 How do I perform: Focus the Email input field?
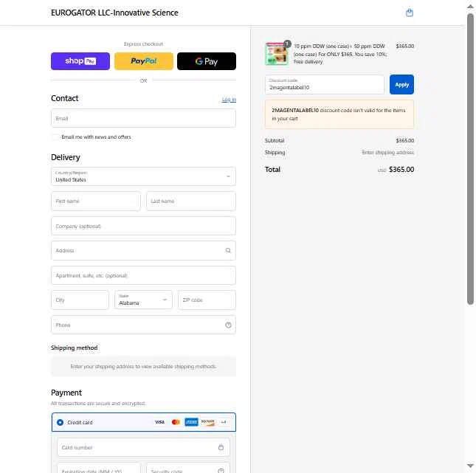point(143,118)
